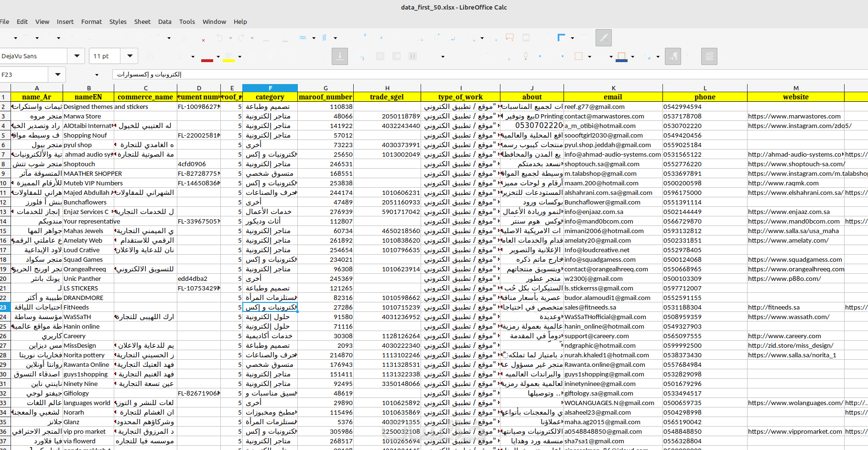Toggle the Show Draw Functions button
Screen dimensions: 868x450
click(604, 38)
